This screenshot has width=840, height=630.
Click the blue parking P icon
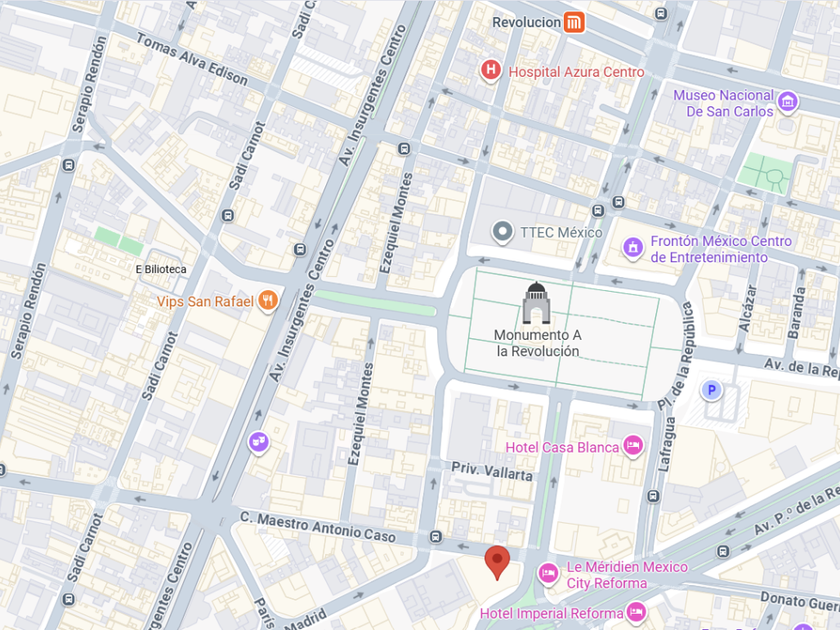click(711, 391)
